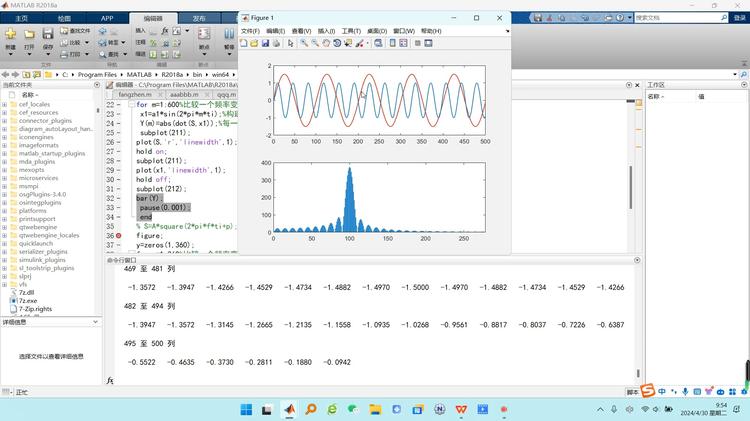Select Edit Plot arrow tool in Figure 1

click(x=290, y=43)
